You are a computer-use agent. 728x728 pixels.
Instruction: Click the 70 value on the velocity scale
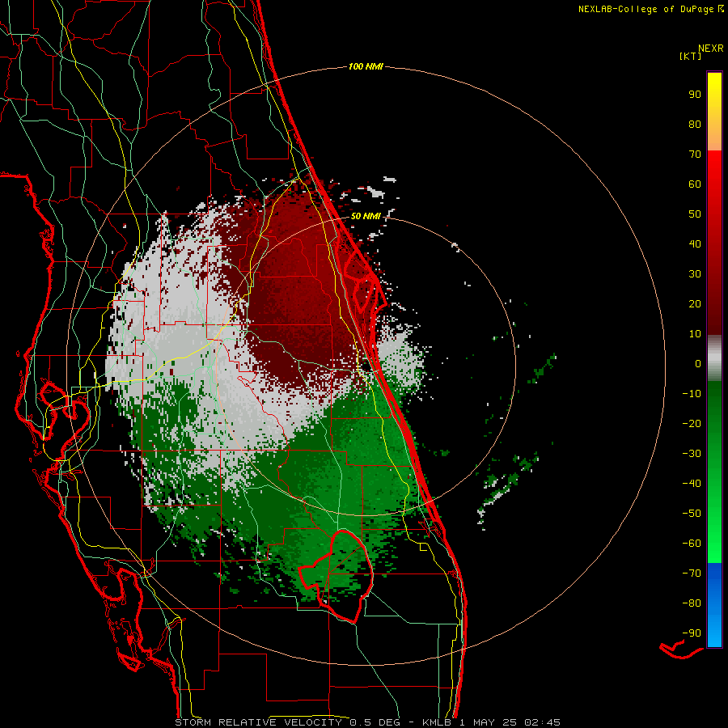click(x=695, y=154)
